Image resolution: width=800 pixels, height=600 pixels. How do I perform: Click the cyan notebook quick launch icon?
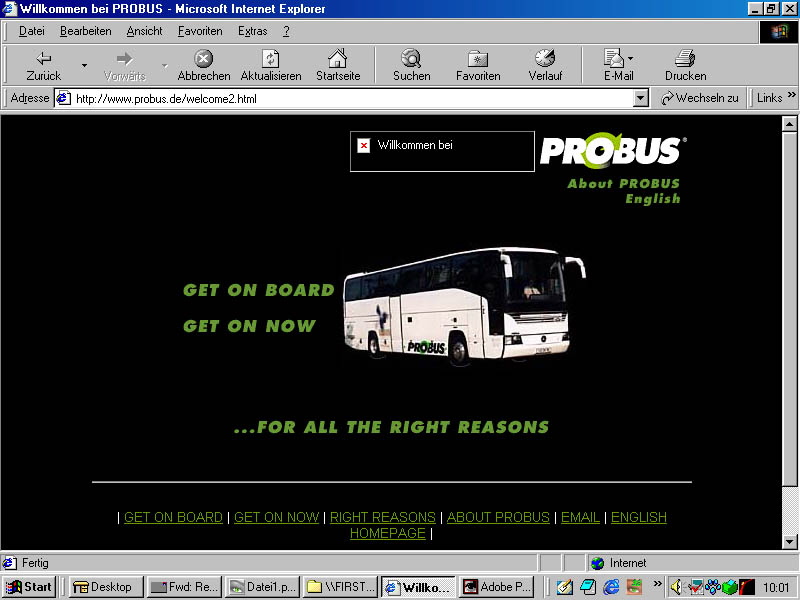point(588,587)
